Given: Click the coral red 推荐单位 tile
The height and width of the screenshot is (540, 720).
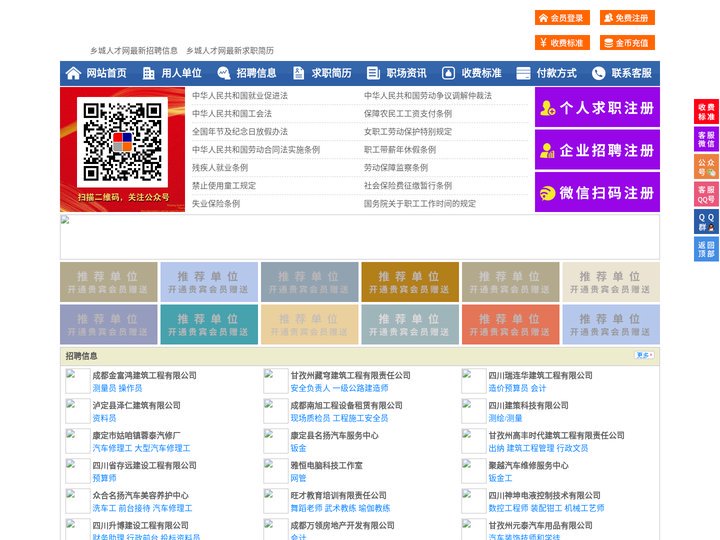Looking at the screenshot, I should pos(510,324).
